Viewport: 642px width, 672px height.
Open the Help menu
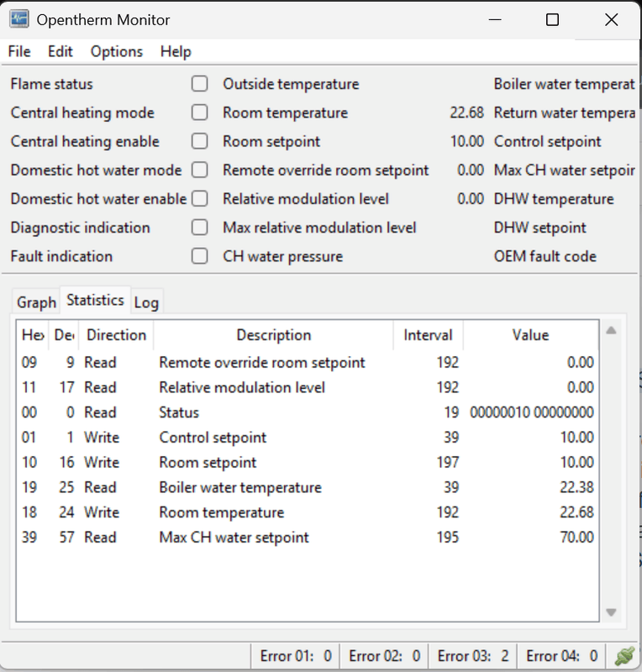(x=176, y=51)
